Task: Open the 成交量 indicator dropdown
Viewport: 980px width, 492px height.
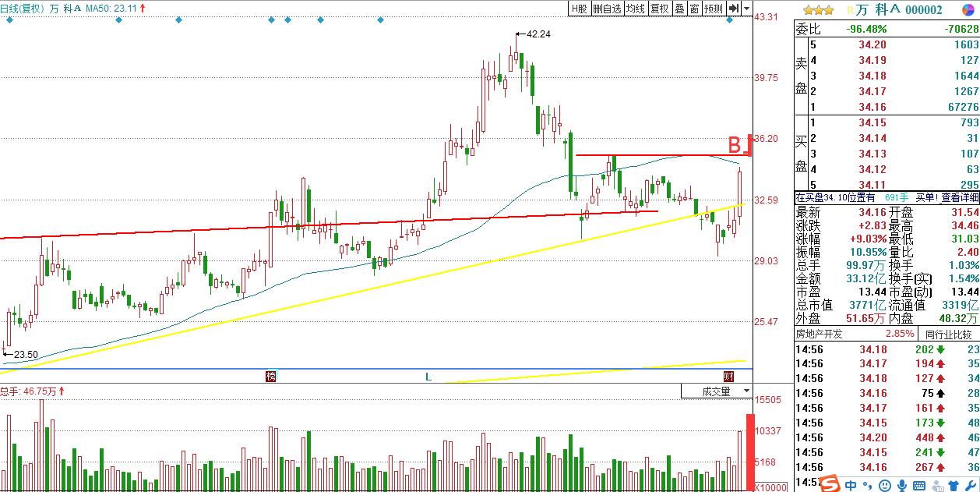Action: (x=716, y=391)
